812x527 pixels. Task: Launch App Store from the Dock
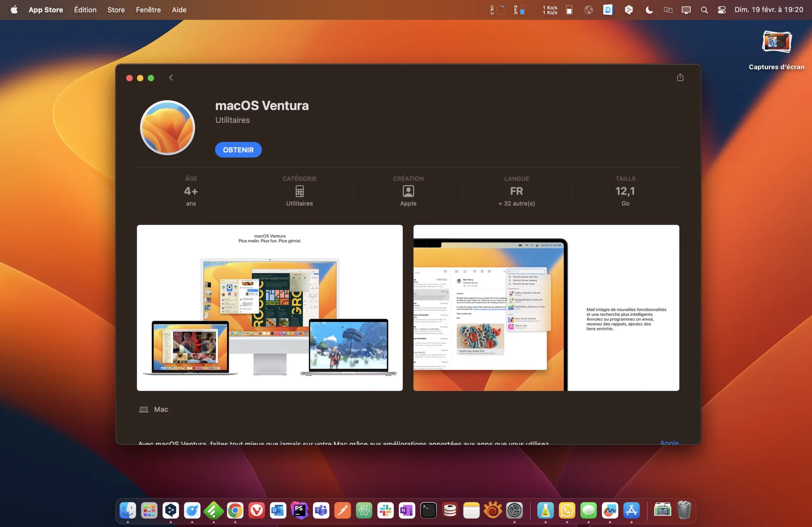coord(631,509)
